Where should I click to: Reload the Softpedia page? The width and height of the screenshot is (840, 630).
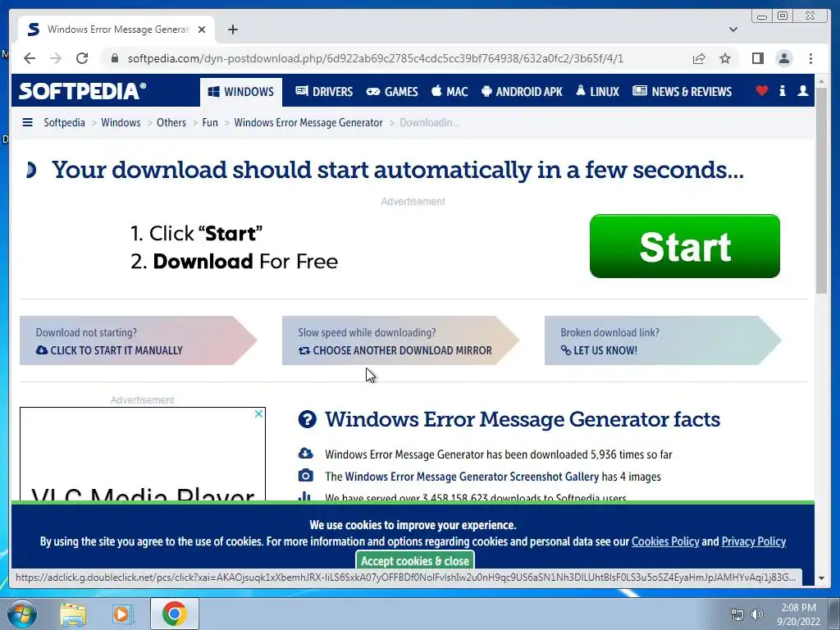point(82,58)
